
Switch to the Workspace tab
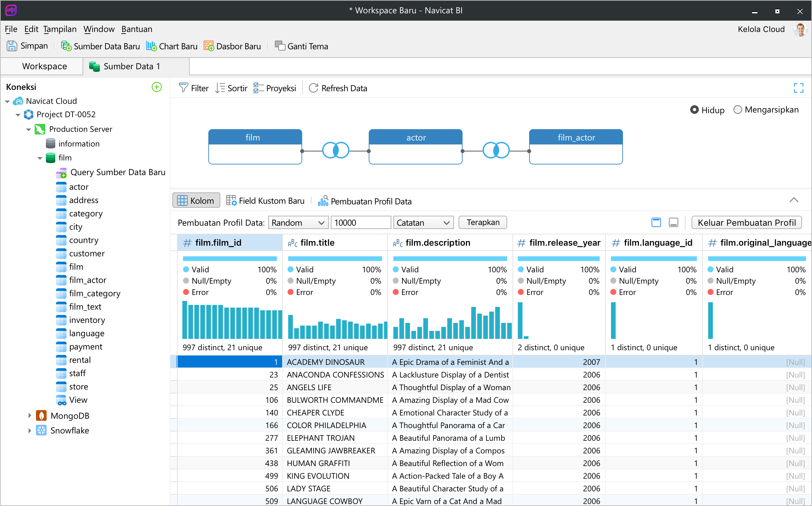(44, 66)
